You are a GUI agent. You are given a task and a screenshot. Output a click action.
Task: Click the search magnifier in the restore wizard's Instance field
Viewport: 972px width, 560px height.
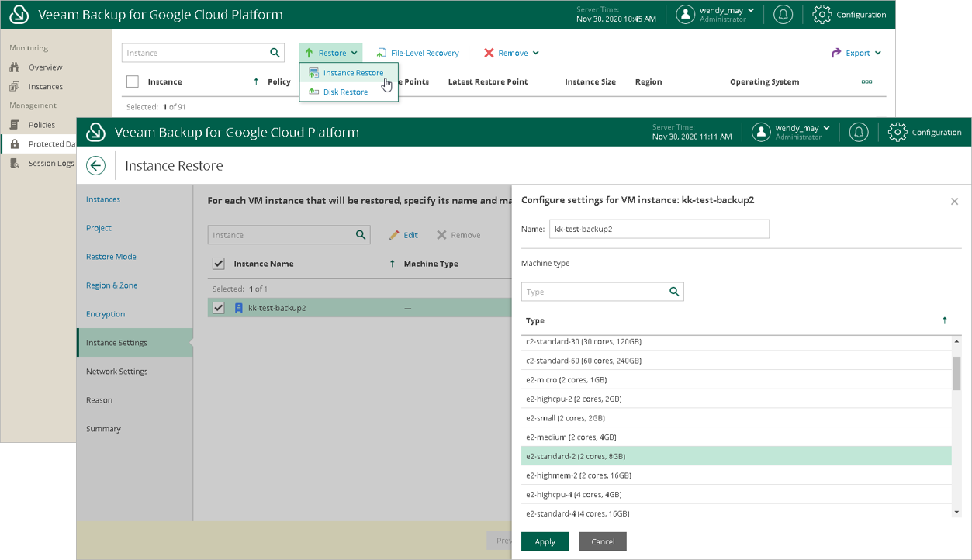[x=361, y=235]
